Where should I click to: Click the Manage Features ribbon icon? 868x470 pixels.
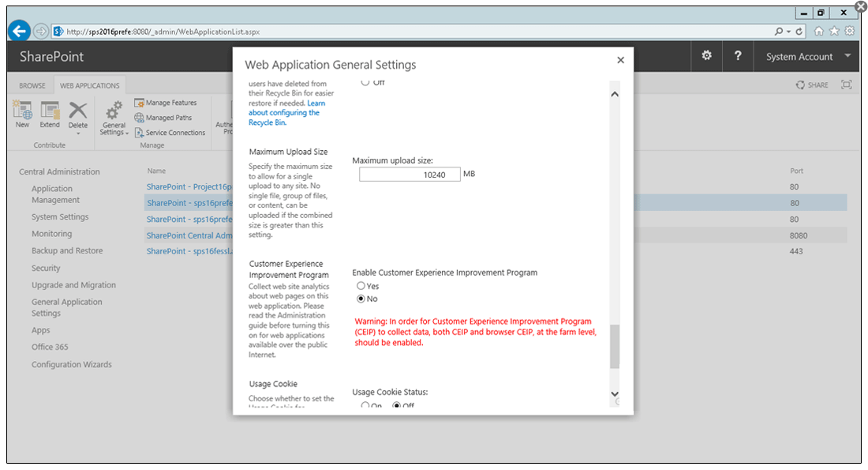coord(140,103)
